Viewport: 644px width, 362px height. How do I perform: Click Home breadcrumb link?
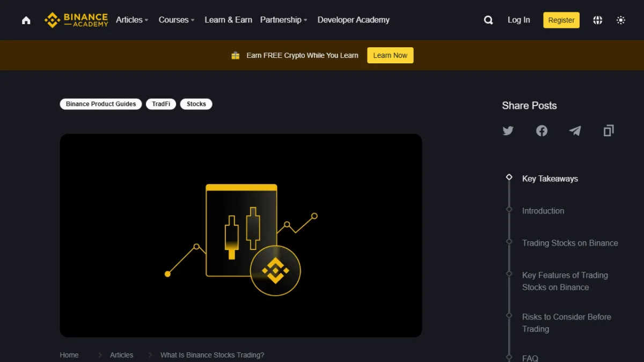[69, 355]
